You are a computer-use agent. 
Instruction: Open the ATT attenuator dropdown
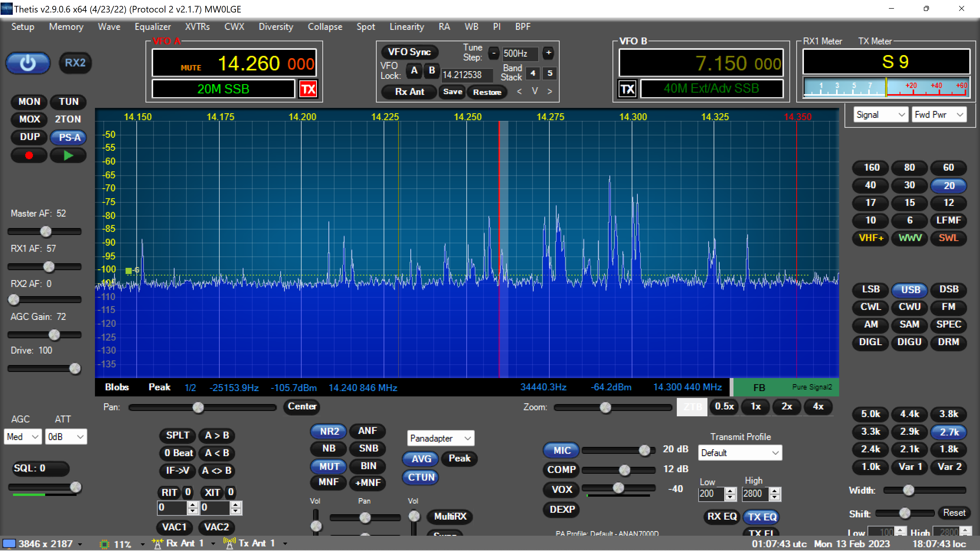(66, 437)
